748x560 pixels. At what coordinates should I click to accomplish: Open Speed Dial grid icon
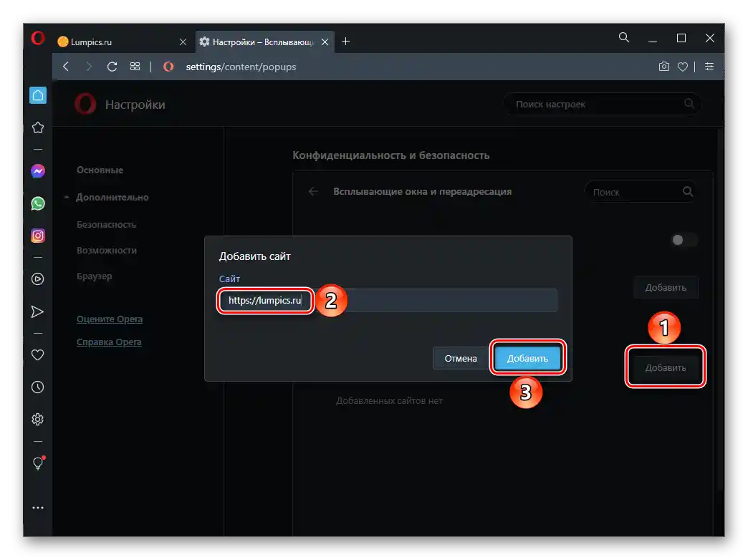135,67
